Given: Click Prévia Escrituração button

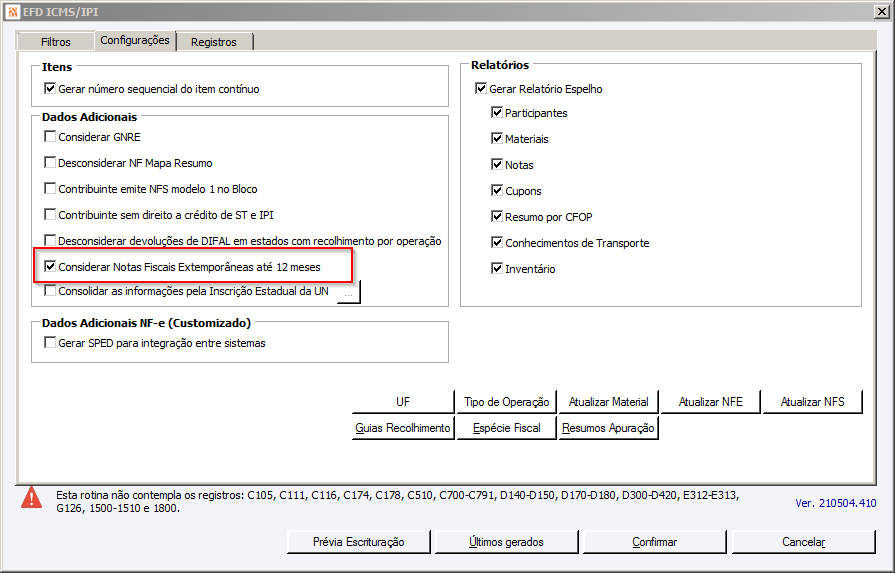Looking at the screenshot, I should (358, 542).
